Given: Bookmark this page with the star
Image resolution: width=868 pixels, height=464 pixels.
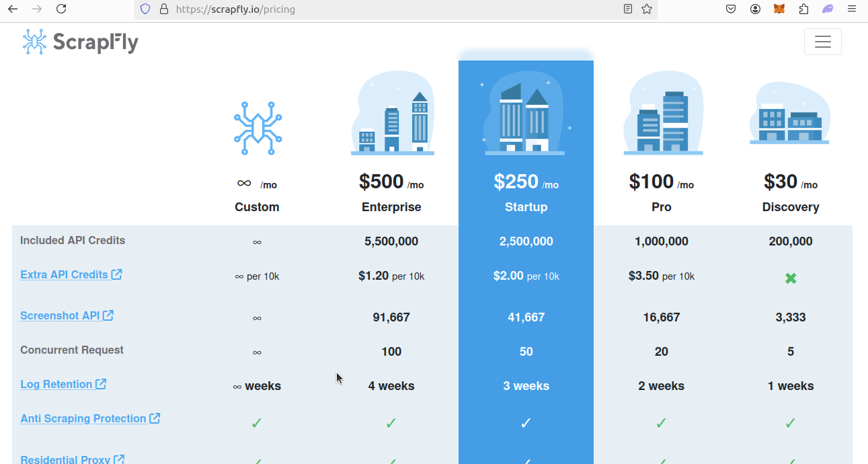Looking at the screenshot, I should pyautogui.click(x=647, y=9).
